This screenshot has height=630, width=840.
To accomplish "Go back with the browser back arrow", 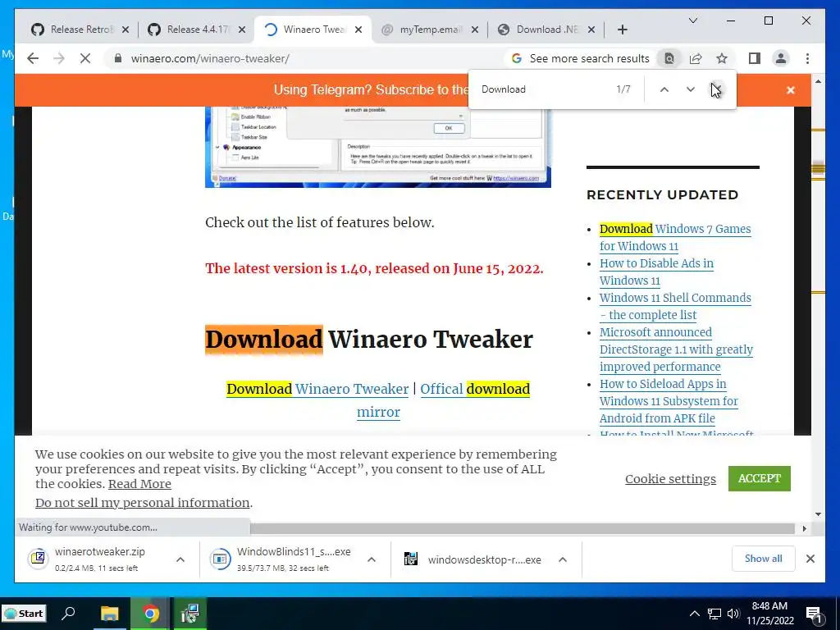I will click(33, 58).
